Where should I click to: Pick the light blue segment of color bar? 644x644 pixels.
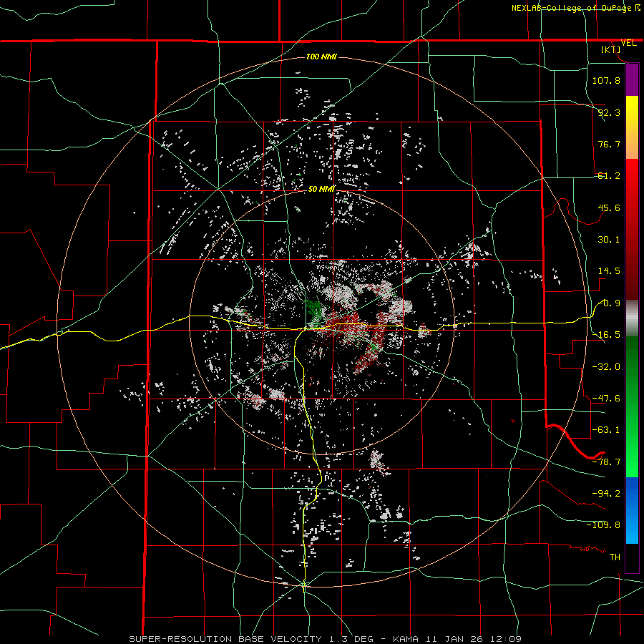pos(632,528)
